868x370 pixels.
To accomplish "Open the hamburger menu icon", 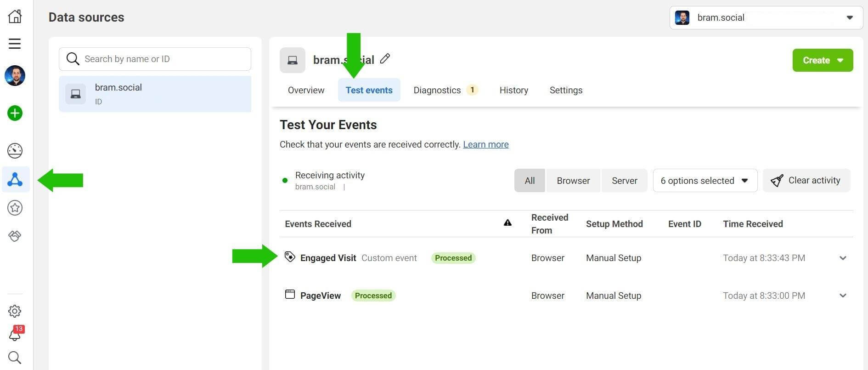I will click(x=15, y=44).
